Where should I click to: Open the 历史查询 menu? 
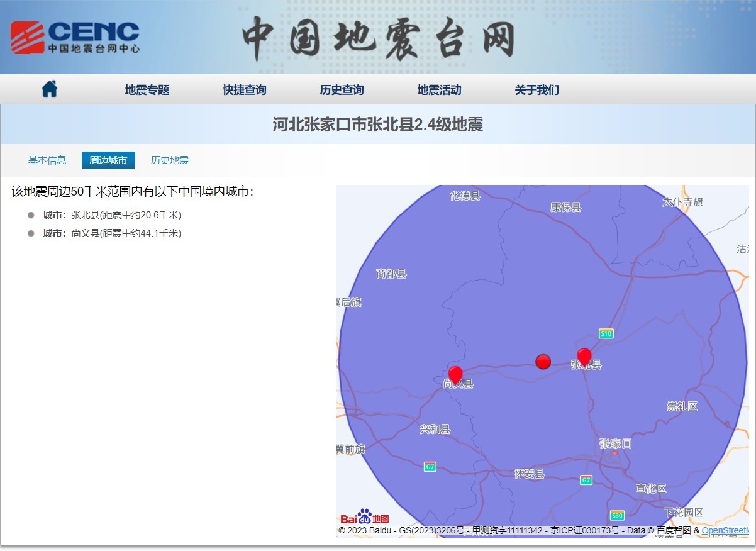tap(342, 90)
